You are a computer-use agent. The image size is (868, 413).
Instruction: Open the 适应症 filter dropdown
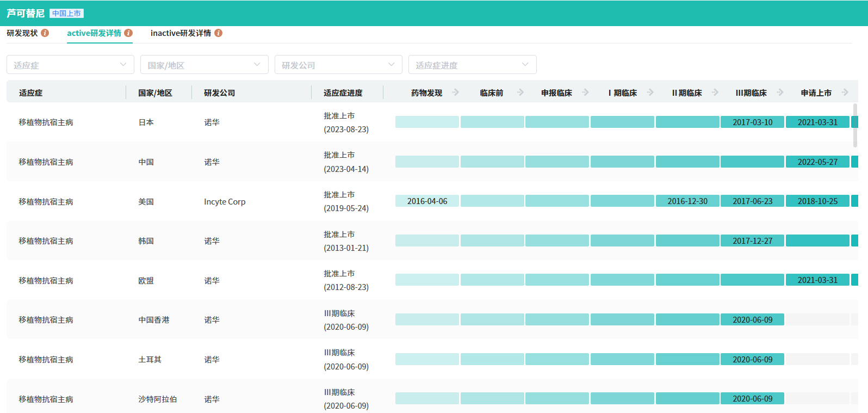[x=70, y=65]
